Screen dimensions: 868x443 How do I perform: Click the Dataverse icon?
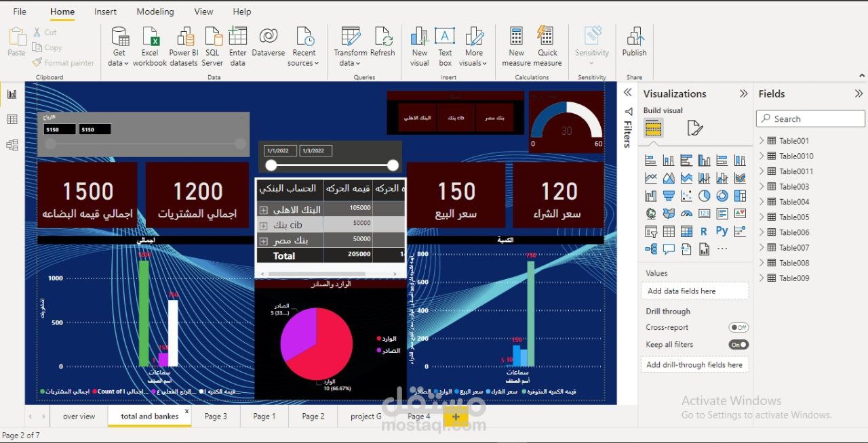(x=268, y=38)
